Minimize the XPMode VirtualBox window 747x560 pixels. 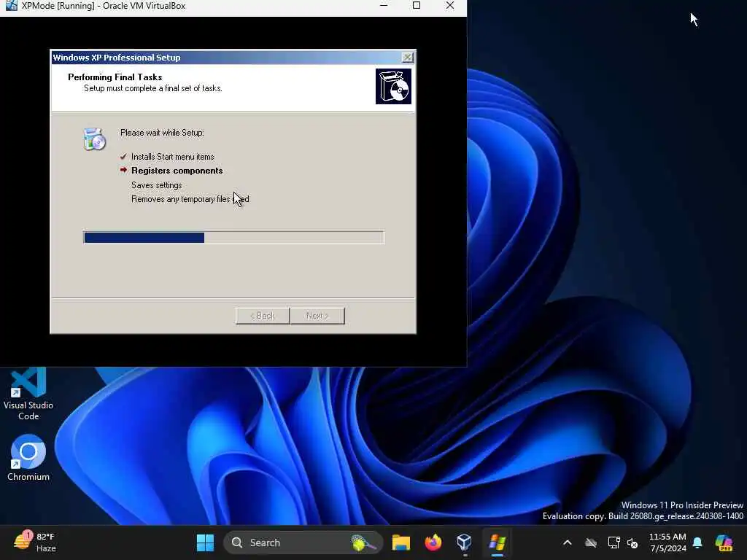384,5
